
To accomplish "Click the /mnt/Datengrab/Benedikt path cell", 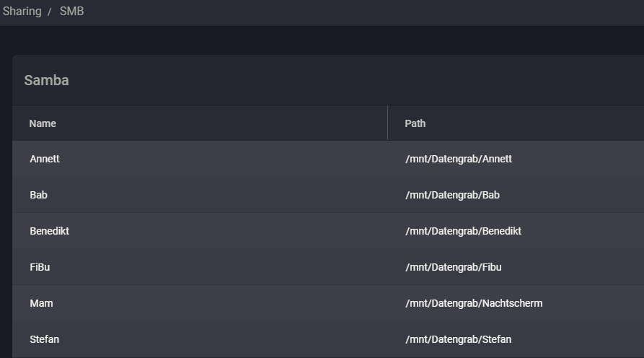I will [x=463, y=231].
